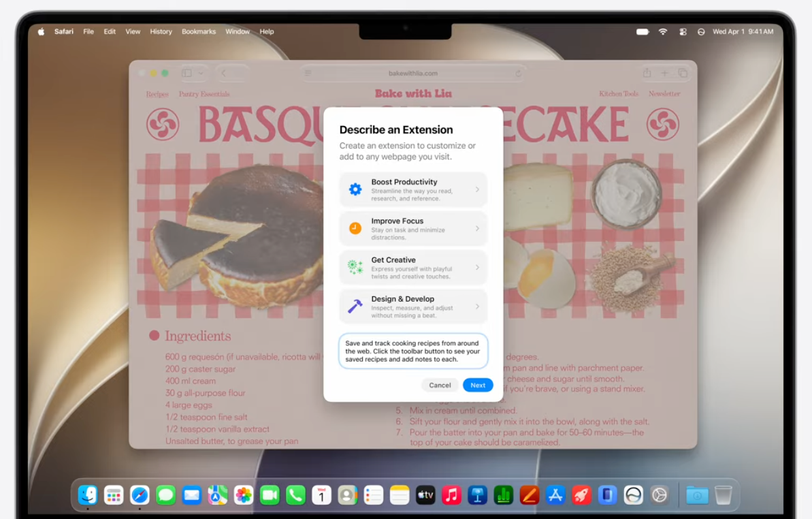Open the Safari menu in menu bar
812x519 pixels.
64,31
